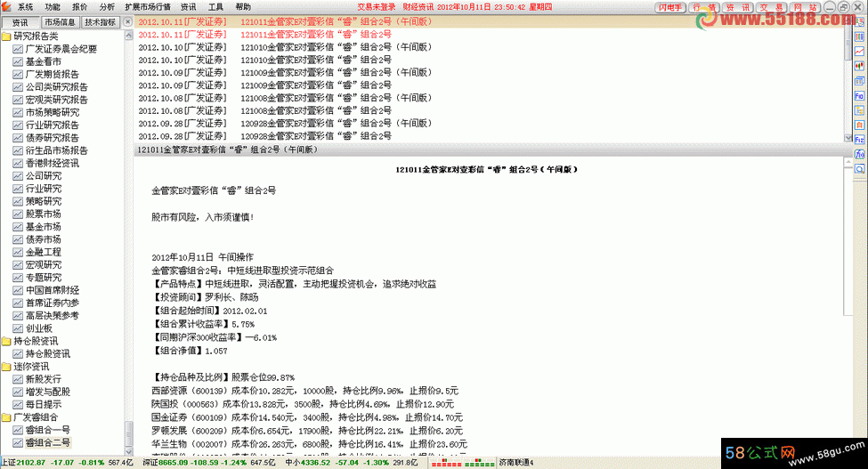Open the 报价 menu
The width and height of the screenshot is (868, 469).
[x=80, y=6]
